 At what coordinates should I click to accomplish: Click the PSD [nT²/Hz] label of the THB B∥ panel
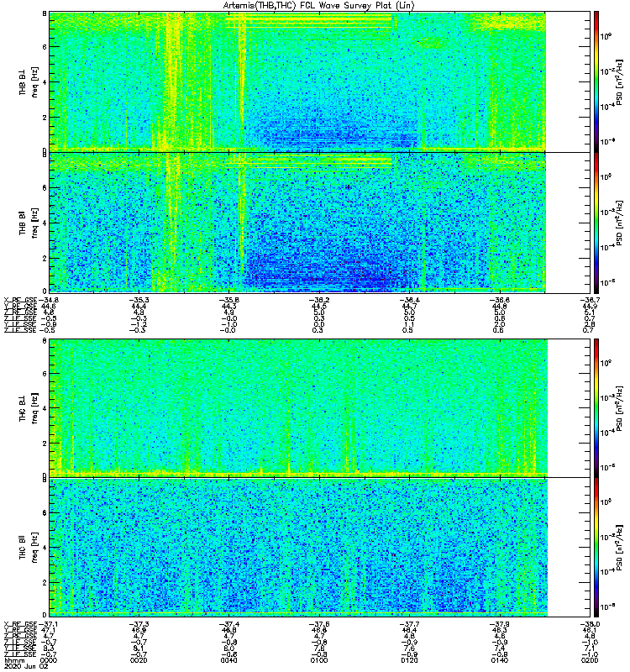click(619, 223)
